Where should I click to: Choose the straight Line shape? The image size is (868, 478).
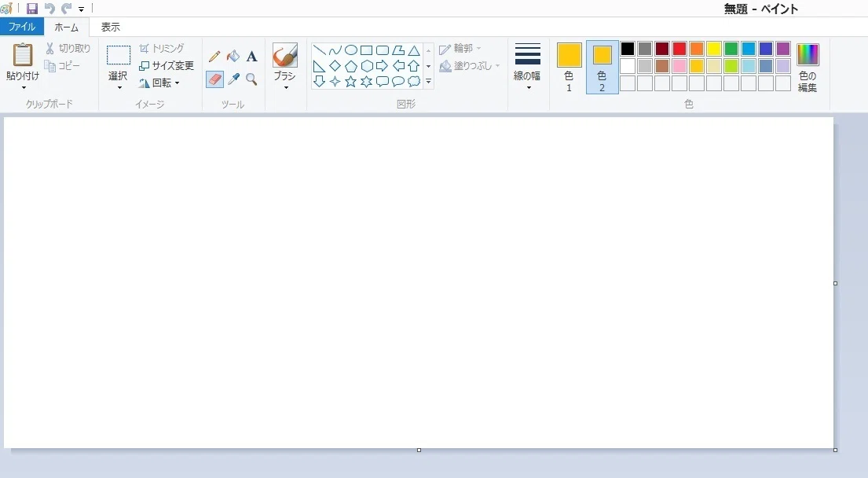319,50
